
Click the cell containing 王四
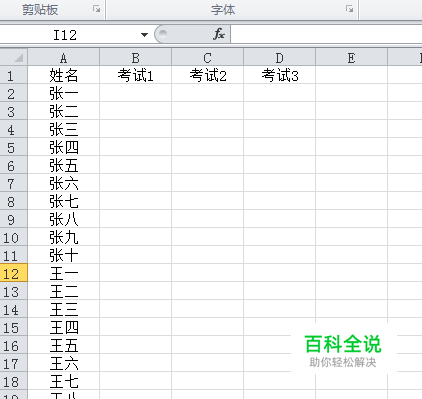pyautogui.click(x=63, y=327)
